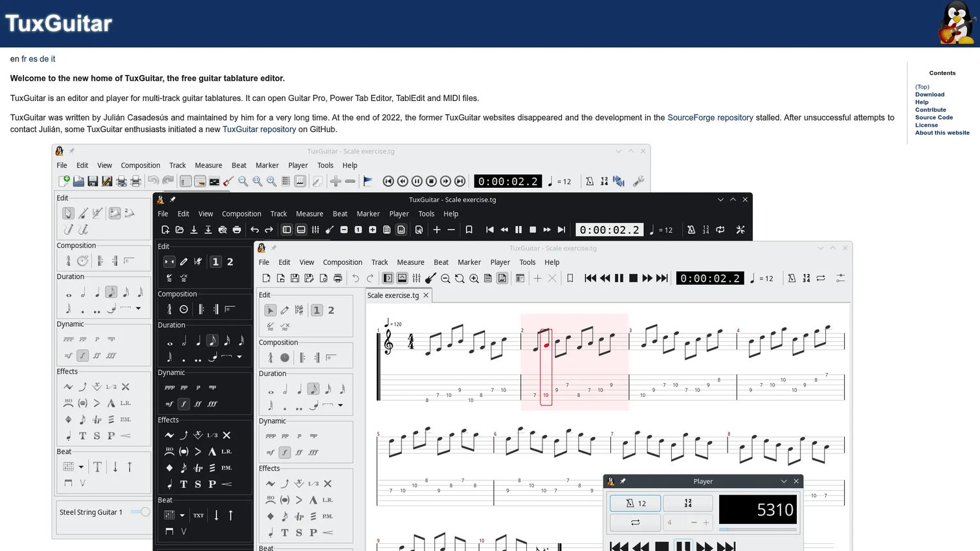Click the minus stepper in the Player window
The width and height of the screenshot is (980, 551).
point(694,523)
